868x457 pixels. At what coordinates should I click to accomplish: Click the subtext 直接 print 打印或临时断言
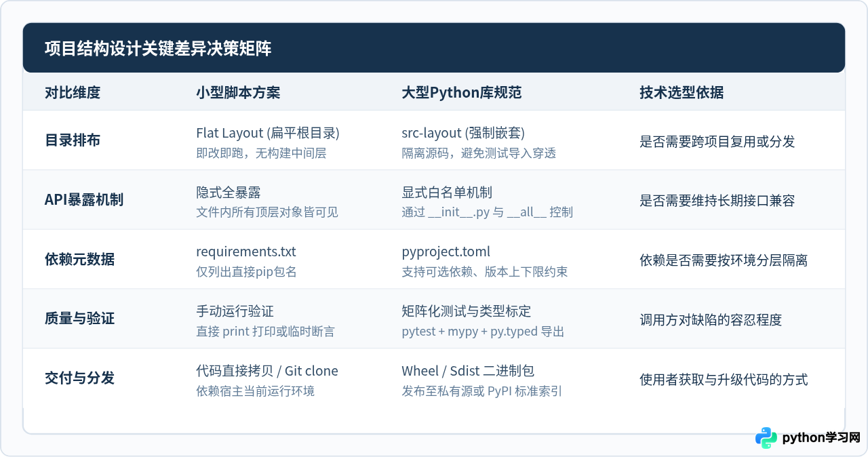point(265,332)
